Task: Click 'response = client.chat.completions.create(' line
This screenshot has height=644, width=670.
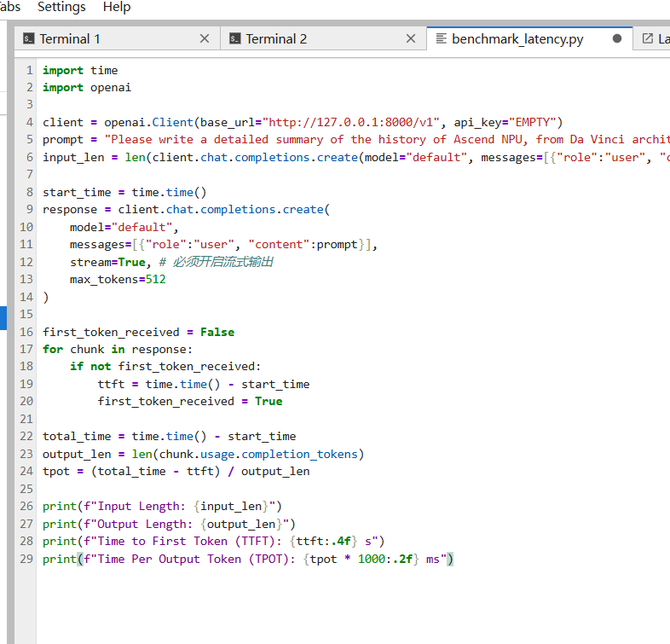Action: pyautogui.click(x=187, y=210)
